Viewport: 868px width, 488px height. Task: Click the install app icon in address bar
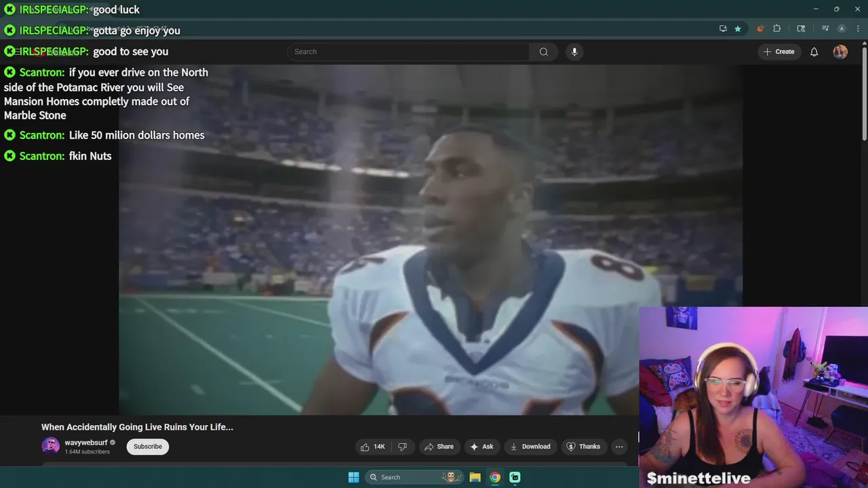[723, 28]
